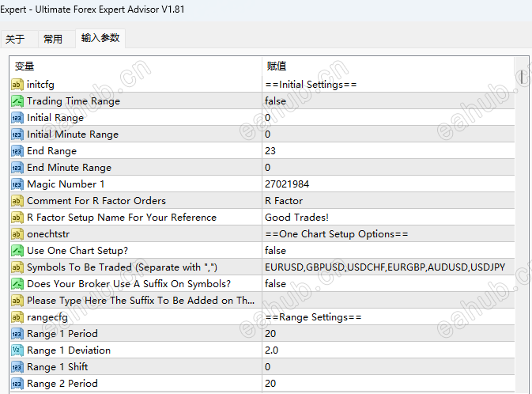The height and width of the screenshot is (394, 532).
Task: Select the 赋值 column header
Action: point(388,66)
